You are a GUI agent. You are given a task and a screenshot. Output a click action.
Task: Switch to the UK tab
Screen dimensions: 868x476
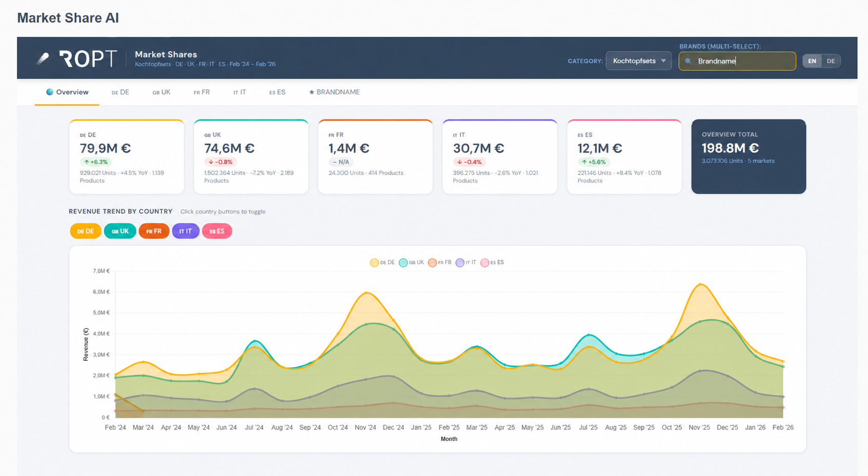point(162,92)
